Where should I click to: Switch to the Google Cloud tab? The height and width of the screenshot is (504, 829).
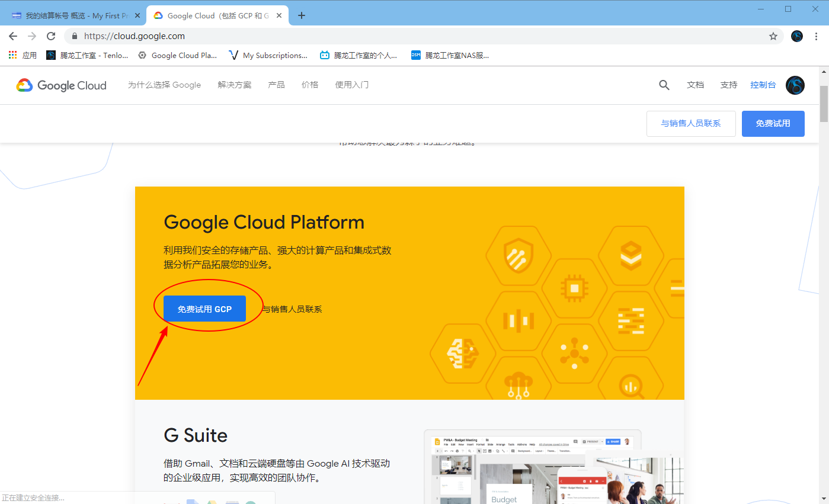coord(216,15)
